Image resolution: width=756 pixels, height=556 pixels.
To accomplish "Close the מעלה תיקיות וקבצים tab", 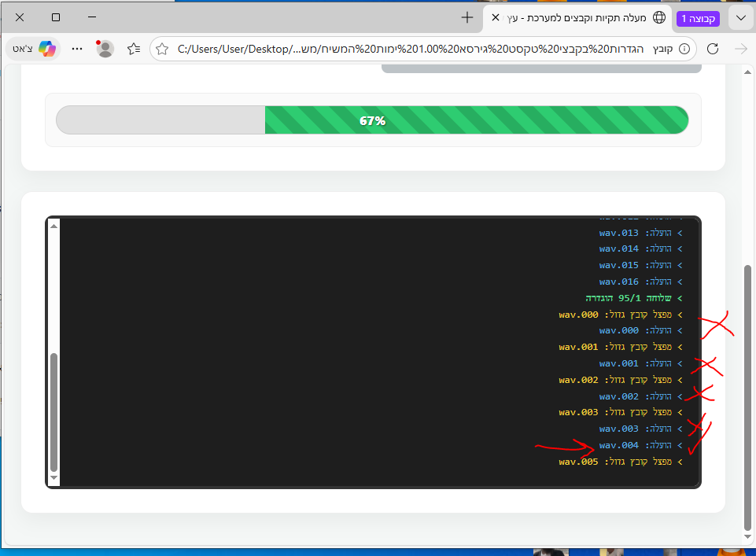I will (495, 17).
